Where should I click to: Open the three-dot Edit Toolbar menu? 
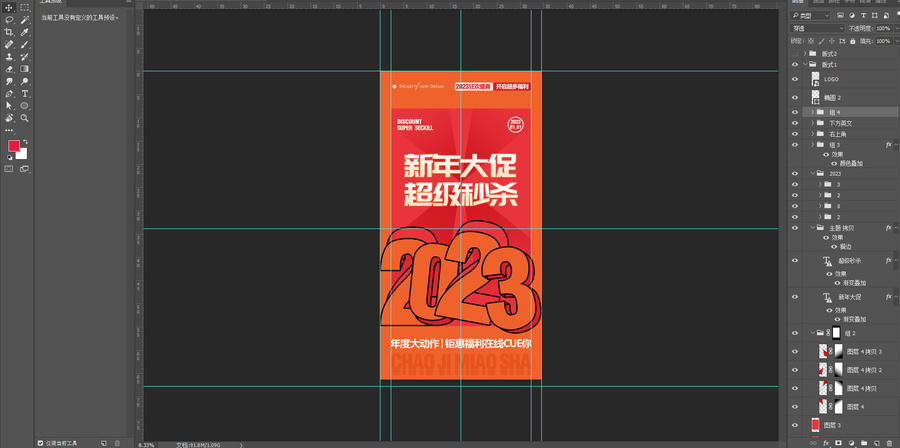[9, 130]
